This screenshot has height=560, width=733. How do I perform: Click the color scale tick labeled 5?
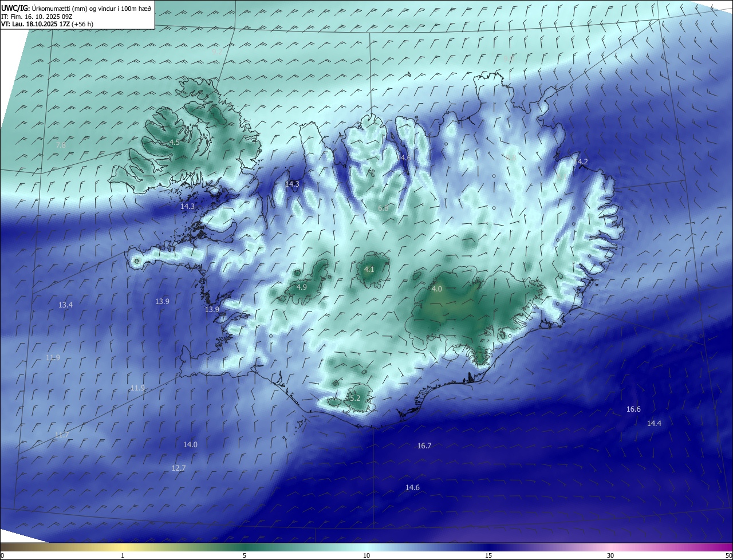(x=245, y=555)
